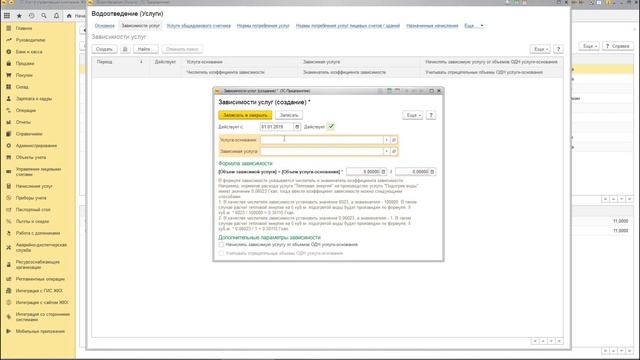Click Создать button in list toolbar
The height and width of the screenshot is (360, 640).
(104, 49)
